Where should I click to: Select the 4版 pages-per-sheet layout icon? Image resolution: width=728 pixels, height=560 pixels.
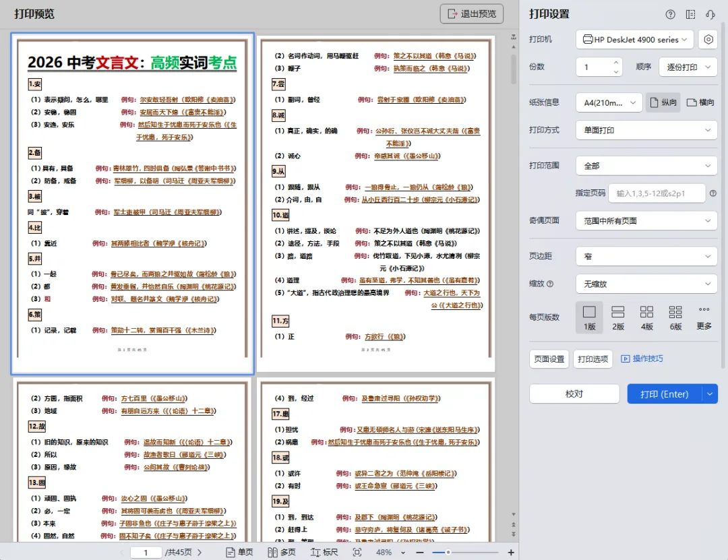tap(646, 317)
